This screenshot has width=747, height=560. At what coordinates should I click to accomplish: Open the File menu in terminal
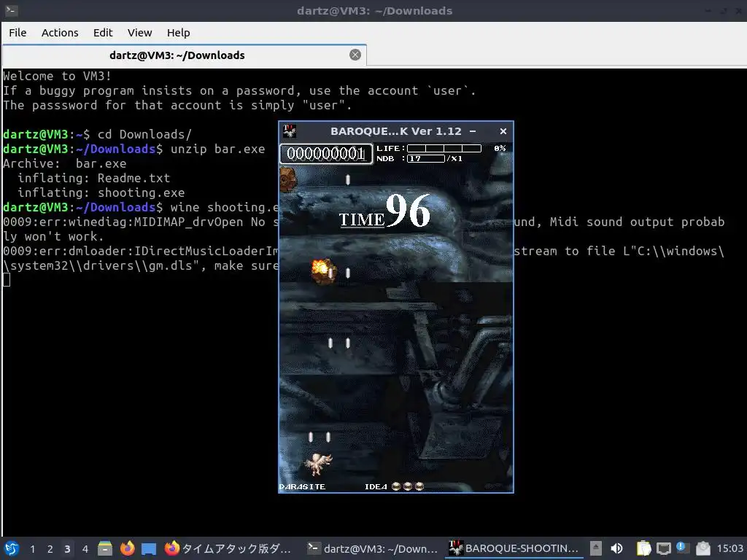click(x=18, y=33)
